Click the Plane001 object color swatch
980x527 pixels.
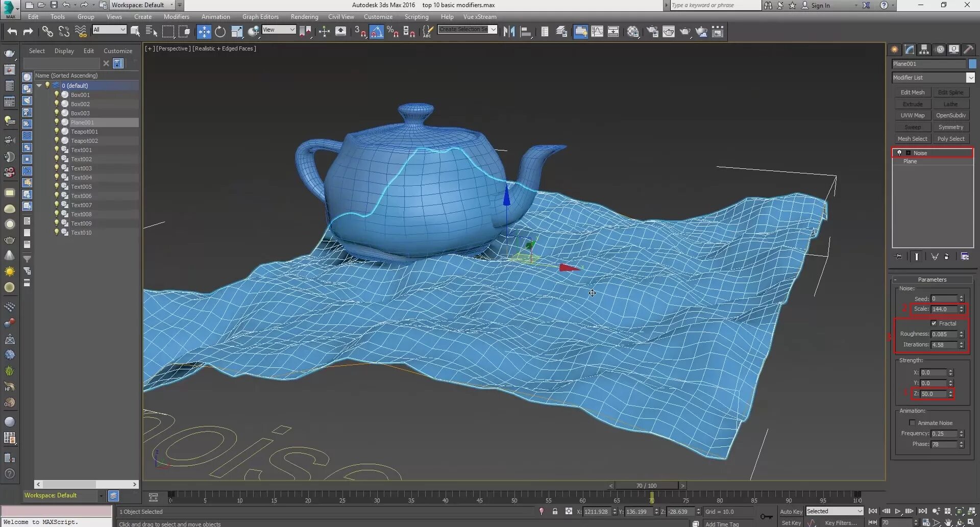[972, 64]
